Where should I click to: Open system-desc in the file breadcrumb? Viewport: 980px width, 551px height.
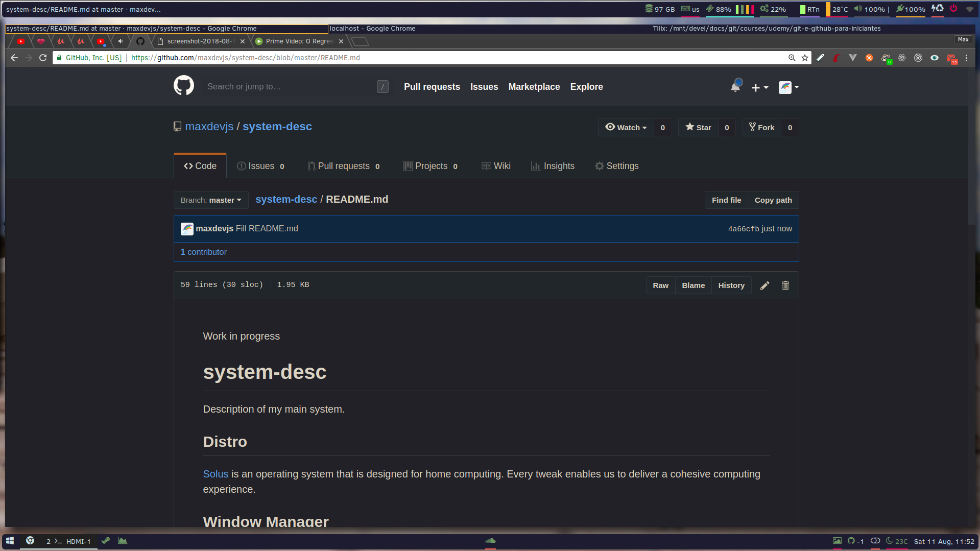(x=286, y=200)
